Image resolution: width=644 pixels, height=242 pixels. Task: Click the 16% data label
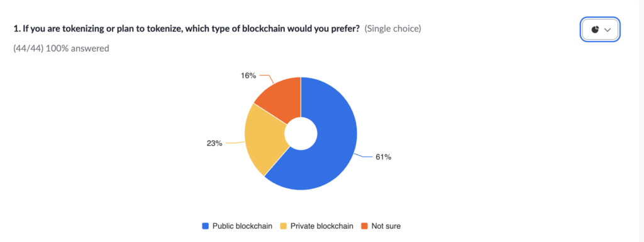(x=248, y=76)
